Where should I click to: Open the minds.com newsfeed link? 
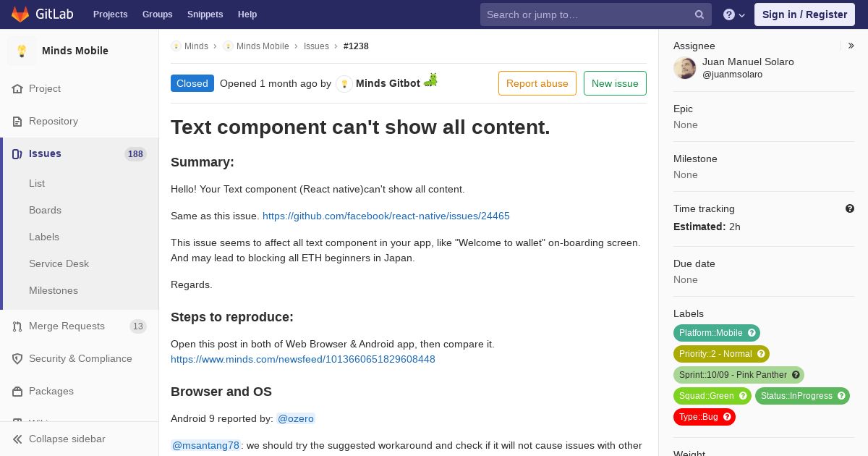point(303,359)
